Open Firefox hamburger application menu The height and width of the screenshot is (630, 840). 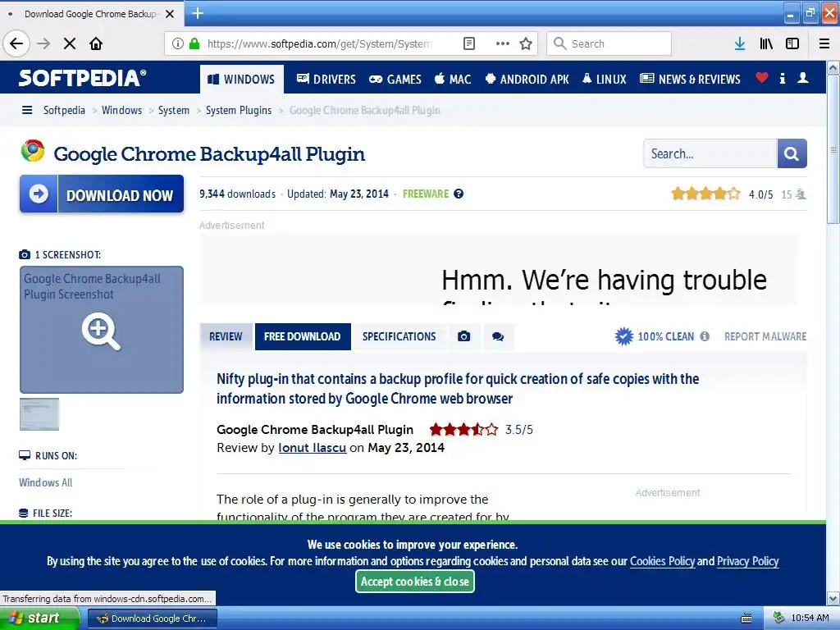[824, 44]
